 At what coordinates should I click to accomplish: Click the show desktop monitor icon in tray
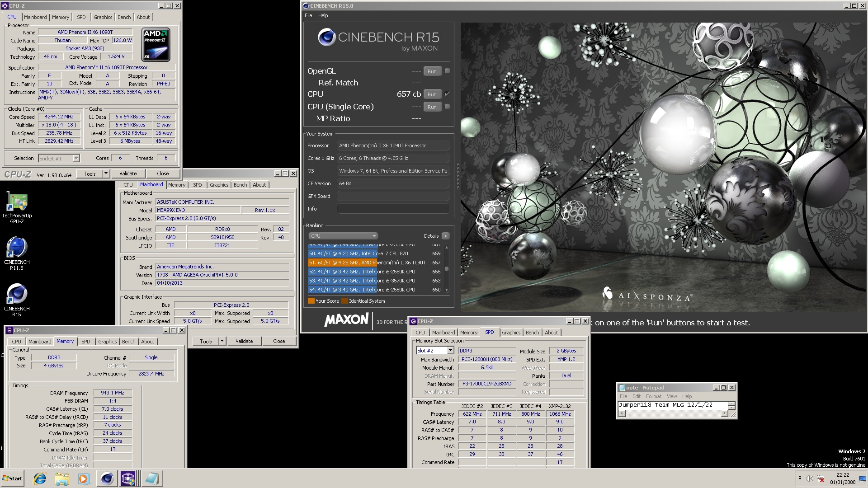862,479
